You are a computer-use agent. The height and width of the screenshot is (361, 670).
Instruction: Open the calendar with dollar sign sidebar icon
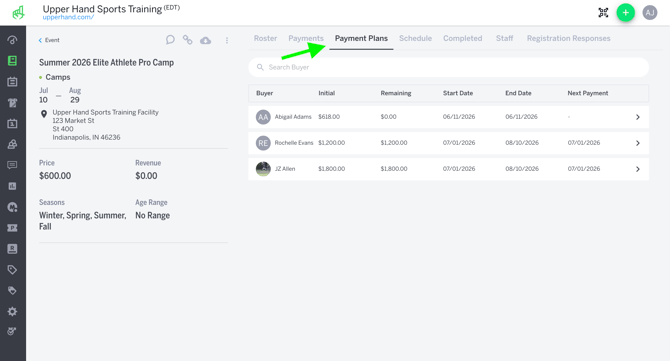click(x=12, y=123)
